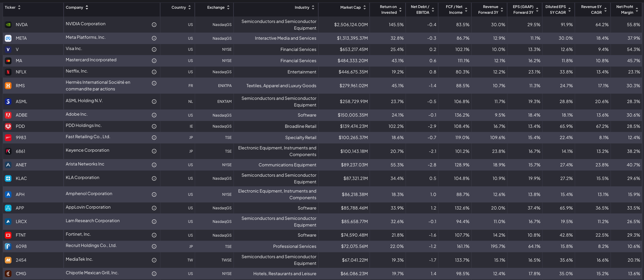Sort by Diluted EPS 5Y CAGR column
Image resolution: width=644 pixels, height=280 pixels.
570,9
